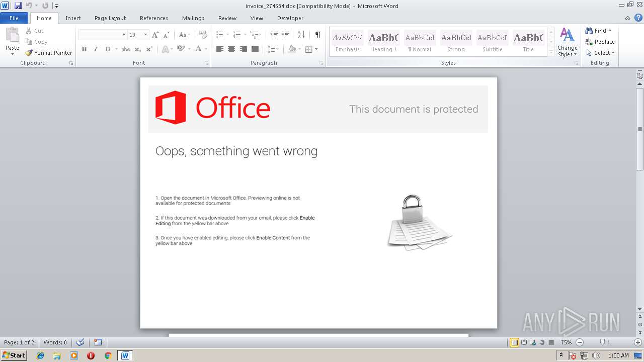
Task: Click the Copy command
Action: point(36,42)
